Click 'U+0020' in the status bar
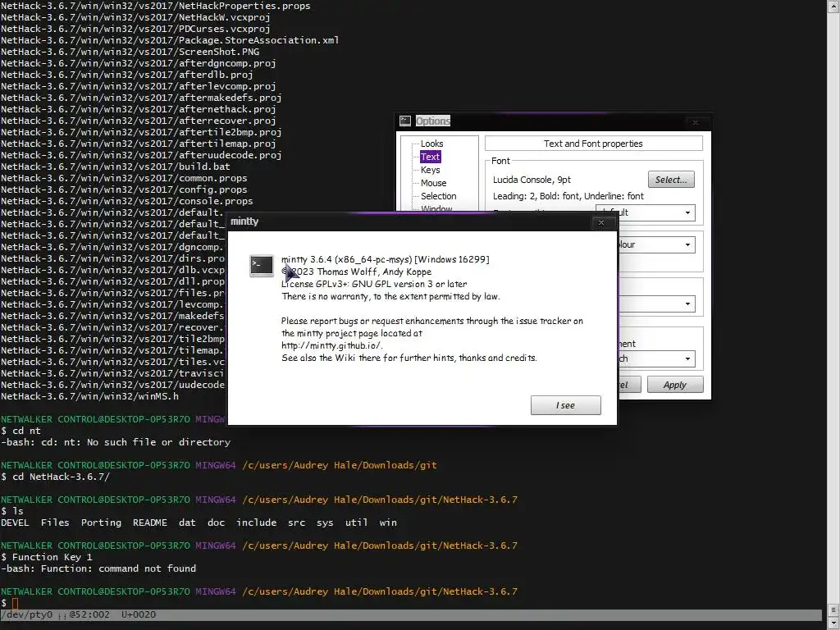This screenshot has width=840, height=630. pyautogui.click(x=139, y=614)
